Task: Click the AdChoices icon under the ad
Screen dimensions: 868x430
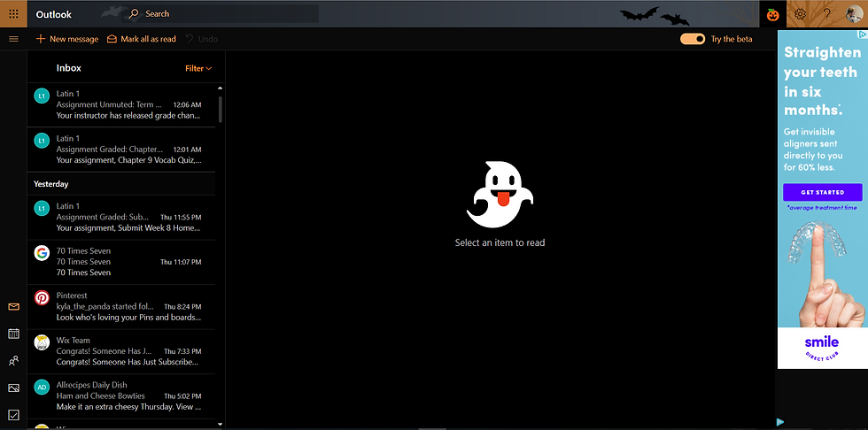Action: [x=780, y=422]
